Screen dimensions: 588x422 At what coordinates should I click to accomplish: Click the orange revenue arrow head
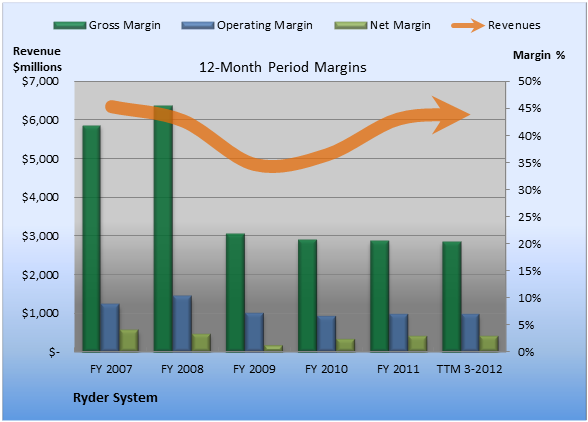pos(451,115)
